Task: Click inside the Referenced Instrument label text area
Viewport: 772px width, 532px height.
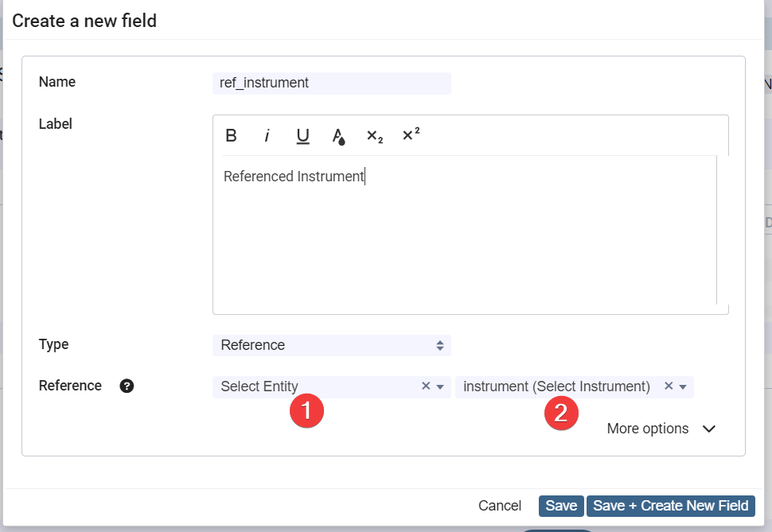Action: [x=465, y=231]
